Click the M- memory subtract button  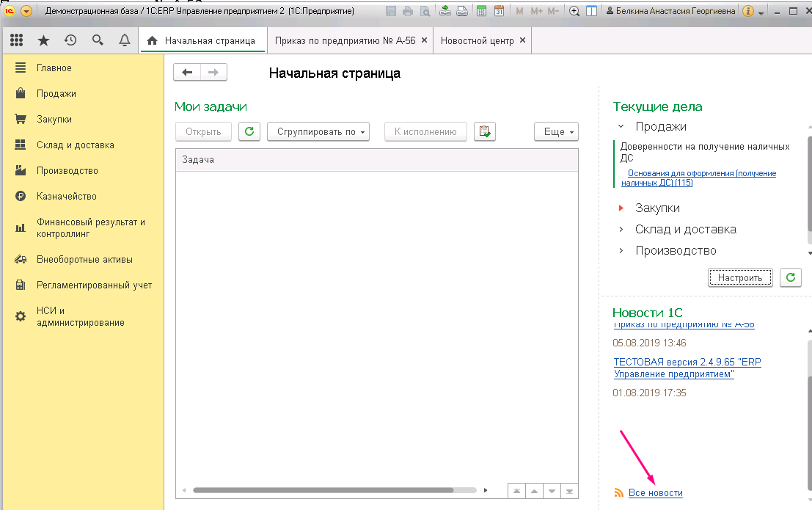[x=553, y=11]
